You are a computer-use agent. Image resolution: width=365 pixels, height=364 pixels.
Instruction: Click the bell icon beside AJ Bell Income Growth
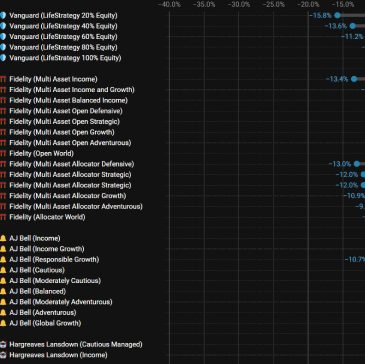(3, 249)
